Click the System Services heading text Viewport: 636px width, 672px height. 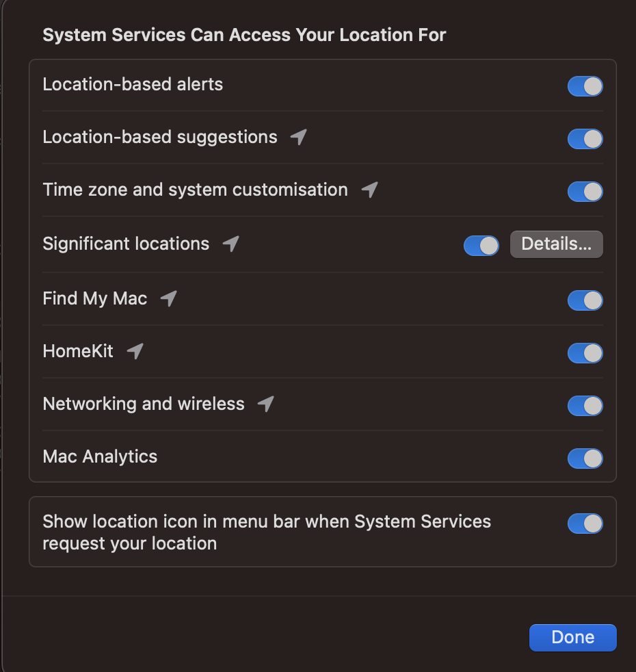pos(244,35)
